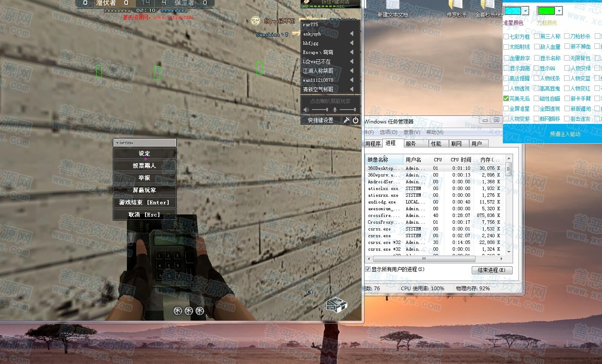The height and width of the screenshot is (364, 602).
Task: Click the speaker icon beside hhfjgg
Action: (x=352, y=43)
